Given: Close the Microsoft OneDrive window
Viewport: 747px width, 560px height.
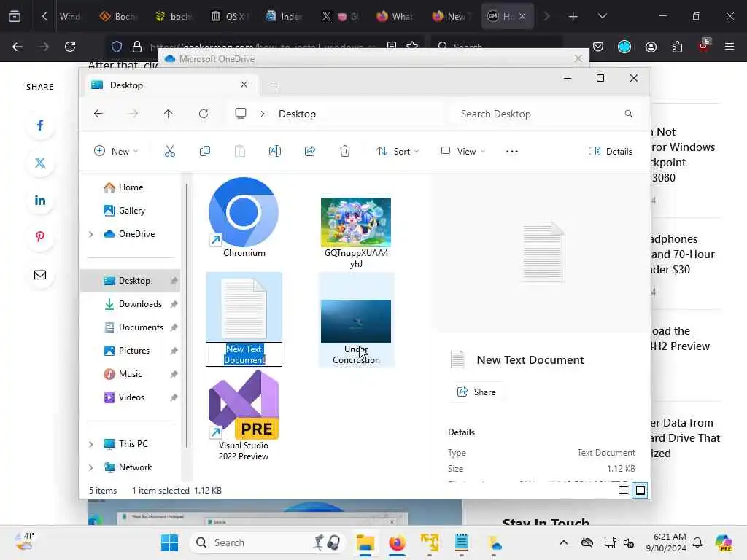Looking at the screenshot, I should 578,58.
